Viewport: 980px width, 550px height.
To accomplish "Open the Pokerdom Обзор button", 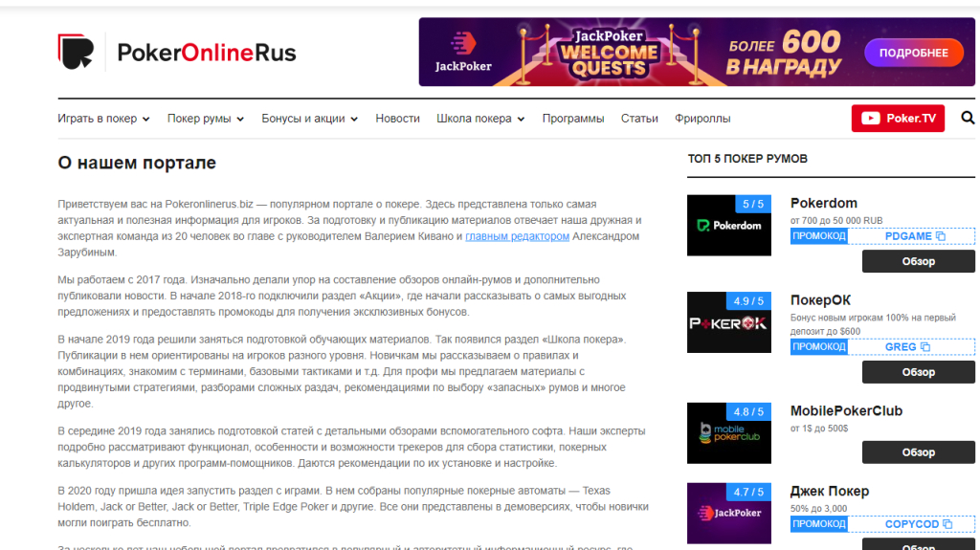I will (918, 261).
